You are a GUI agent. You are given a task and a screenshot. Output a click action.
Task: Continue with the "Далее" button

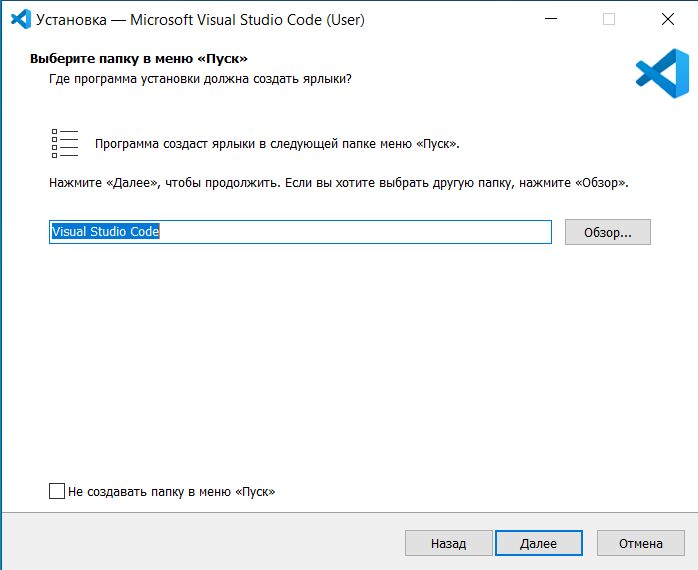[539, 543]
